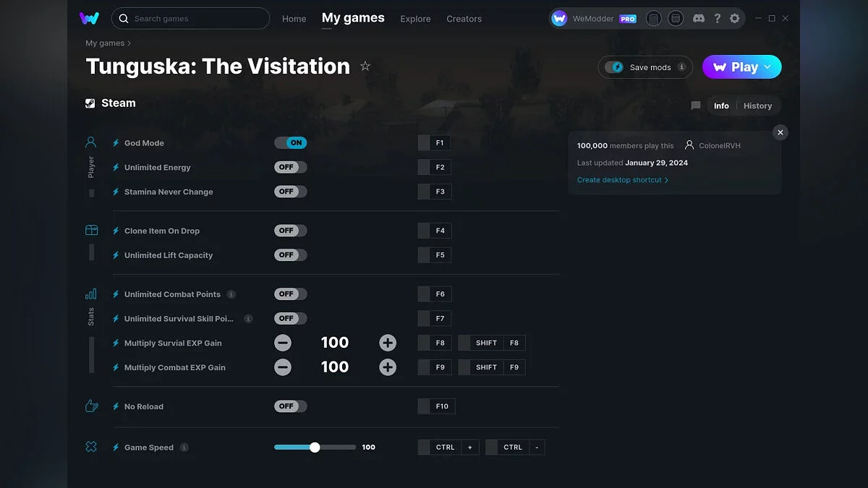Open the Inventory category icon in sidebar
Screen dimensions: 868x488
pyautogui.click(x=90, y=229)
